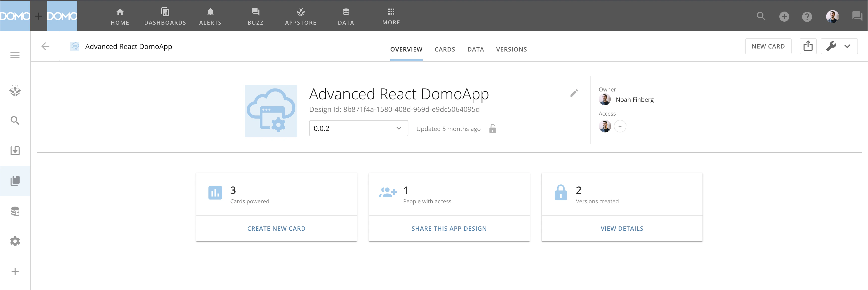This screenshot has width=868, height=290.
Task: Edit app details with pencil icon
Action: click(574, 93)
